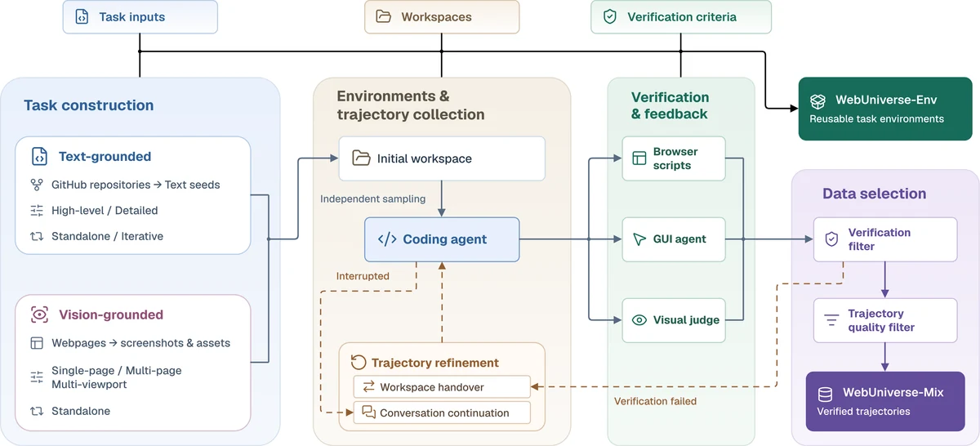Click the Coding agent node
Viewport: 980px width, 446px height.
[442, 239]
